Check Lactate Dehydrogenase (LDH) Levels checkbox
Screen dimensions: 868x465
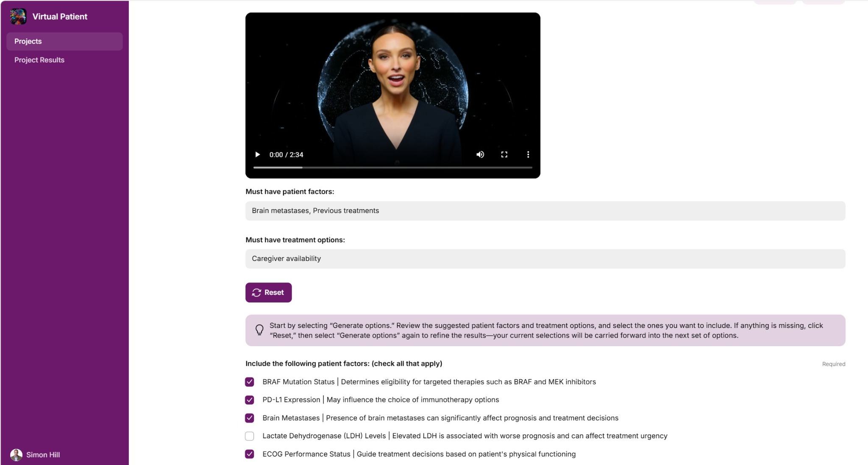pos(250,436)
